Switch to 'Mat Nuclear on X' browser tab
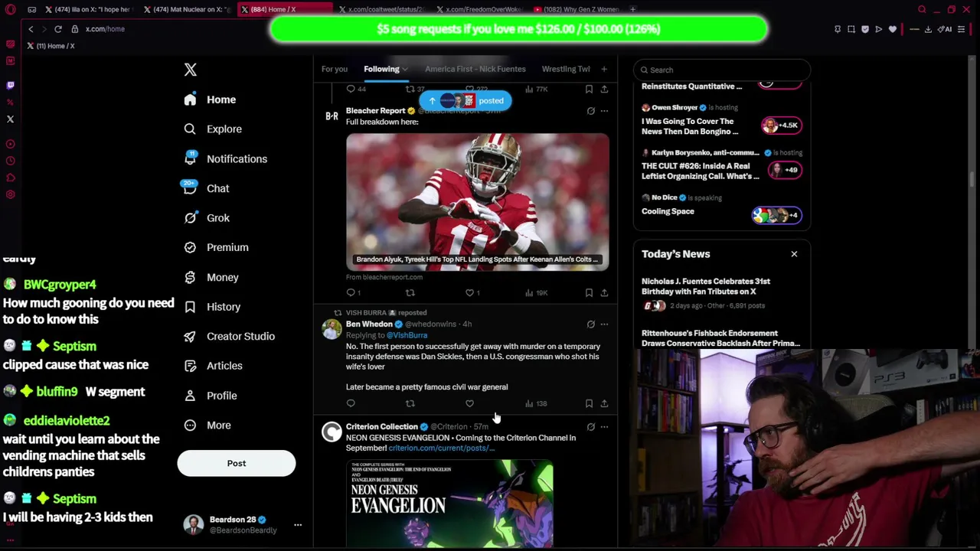Image resolution: width=980 pixels, height=551 pixels. [x=188, y=9]
